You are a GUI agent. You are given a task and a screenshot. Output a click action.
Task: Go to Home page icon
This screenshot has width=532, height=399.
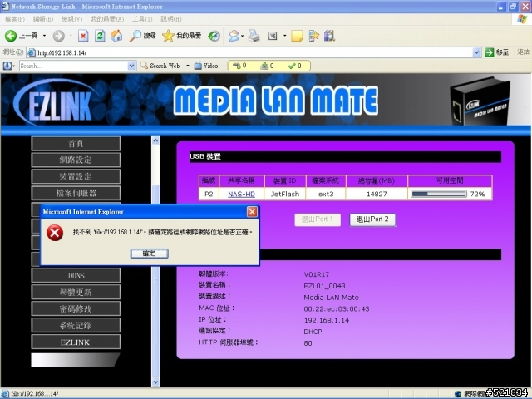click(116, 36)
